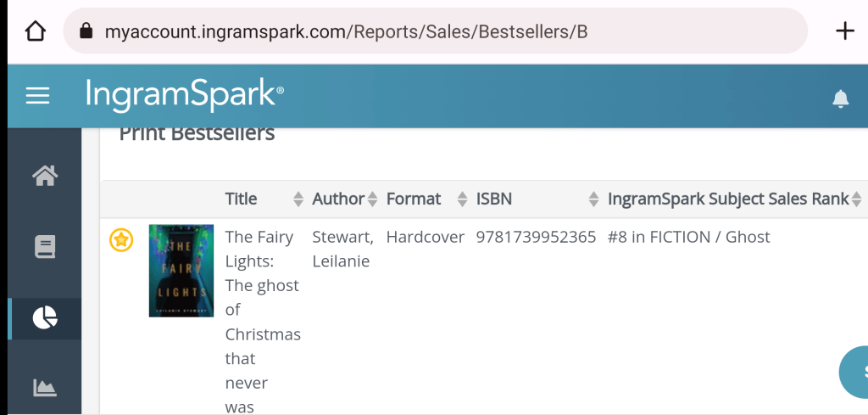Click the site lock security icon
This screenshot has height=415, width=868.
85,31
